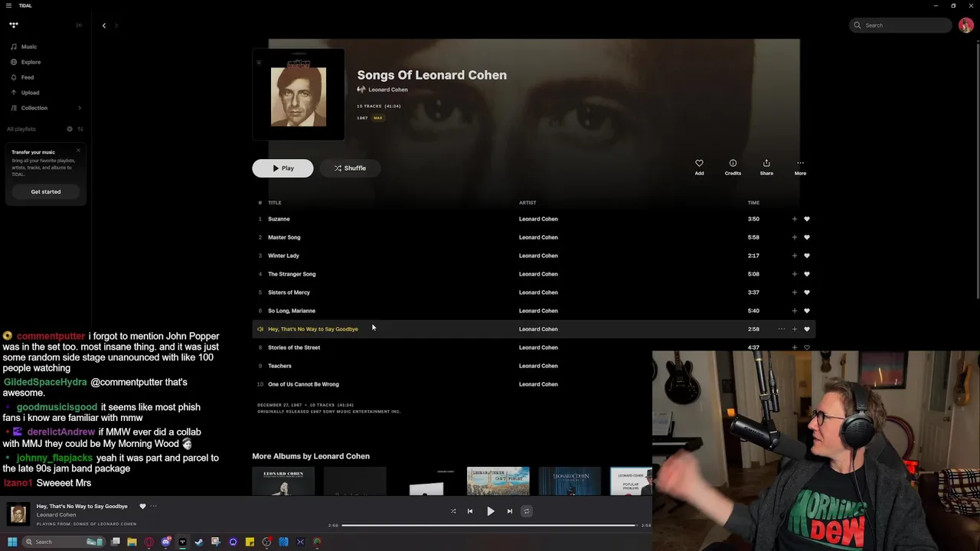980x551 pixels.
Task: Add Suzanne to playlist with plus icon
Action: (x=794, y=219)
